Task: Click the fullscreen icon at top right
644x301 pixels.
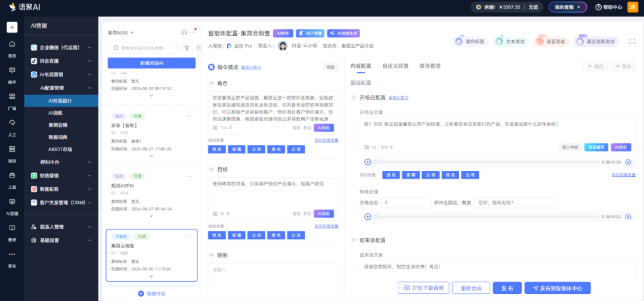Action: pyautogui.click(x=633, y=41)
